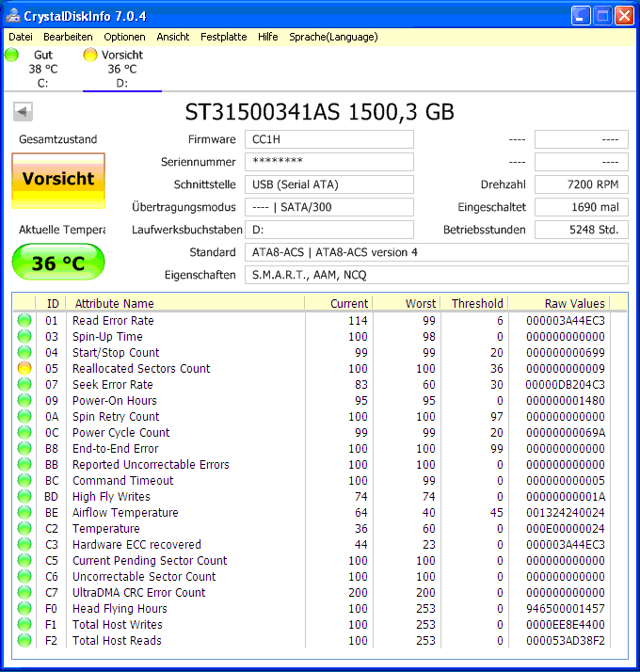Select the Seek Error Rate attribute name

point(112,384)
